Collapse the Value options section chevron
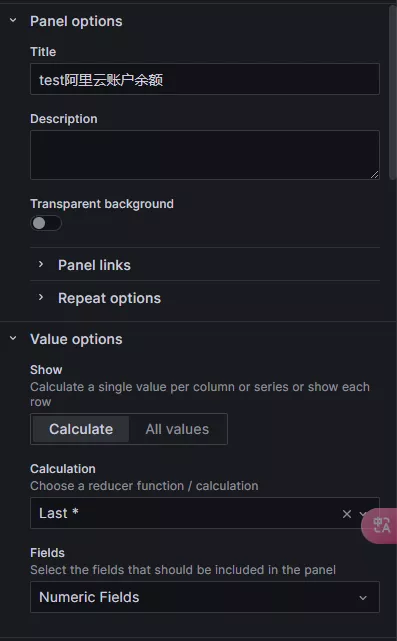This screenshot has height=641, width=397. coord(13,338)
